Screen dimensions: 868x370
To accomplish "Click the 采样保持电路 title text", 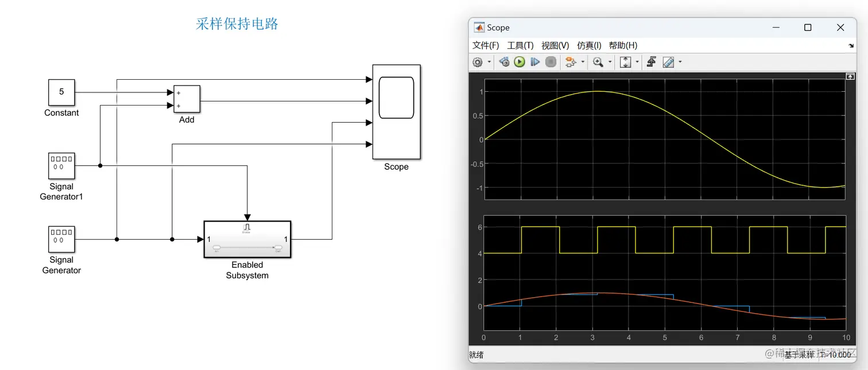I will tap(237, 24).
